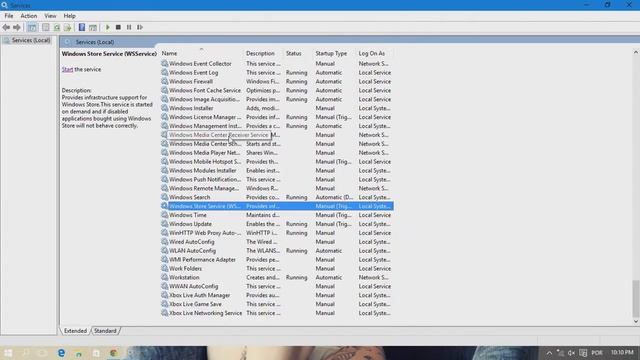Select the Windows Event Log service row
The height and width of the screenshot is (360, 640).
coord(277,73)
